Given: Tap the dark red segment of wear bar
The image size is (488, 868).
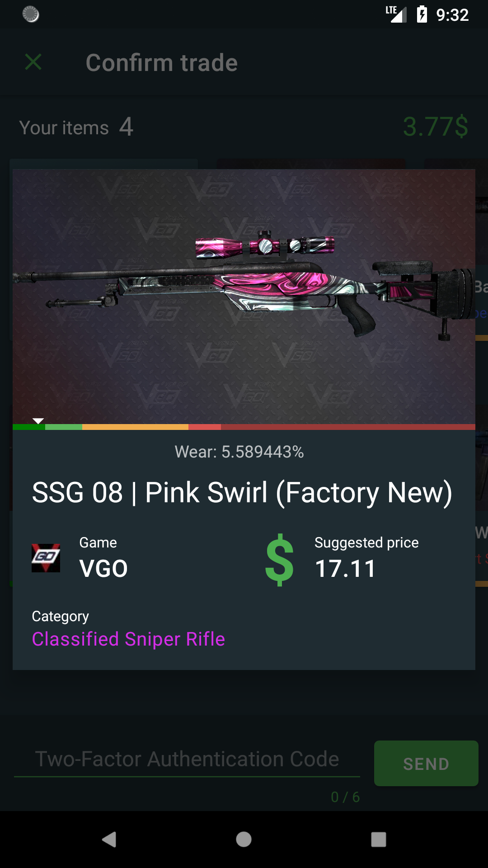Looking at the screenshot, I should coord(348,427).
